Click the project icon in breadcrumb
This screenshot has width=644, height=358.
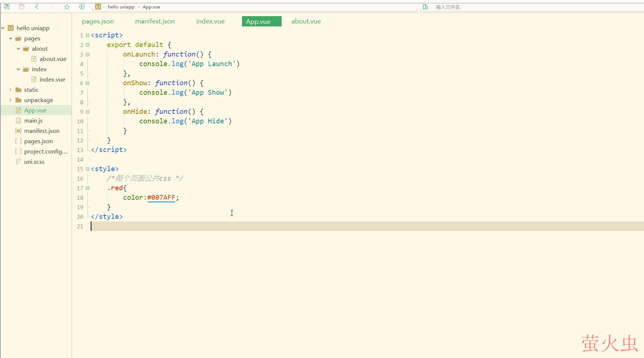[x=98, y=7]
